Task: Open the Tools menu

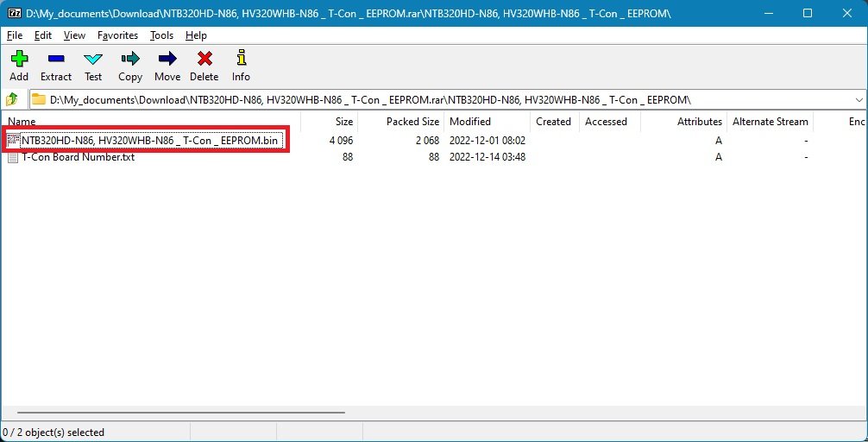Action: point(161,35)
